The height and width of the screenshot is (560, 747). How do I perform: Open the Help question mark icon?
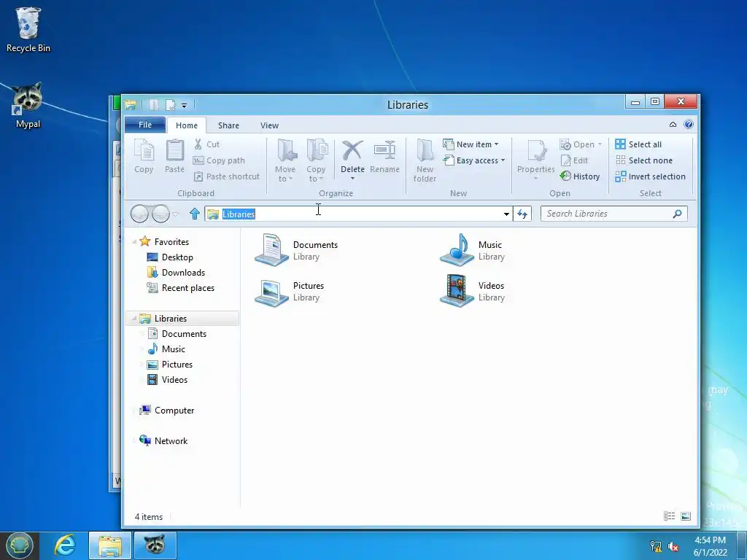(x=689, y=125)
